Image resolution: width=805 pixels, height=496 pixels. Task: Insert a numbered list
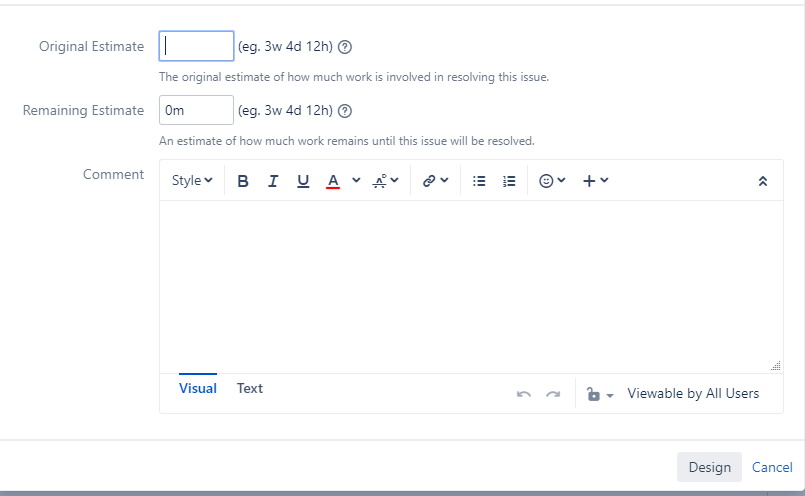click(509, 181)
